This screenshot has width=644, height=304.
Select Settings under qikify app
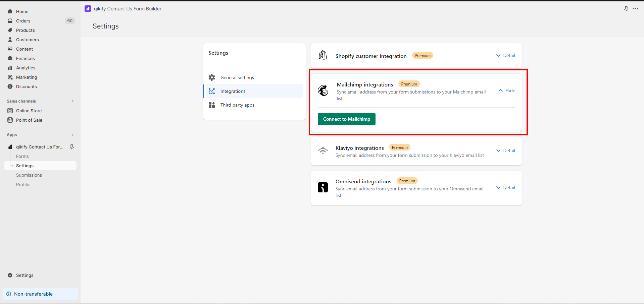coord(40,166)
